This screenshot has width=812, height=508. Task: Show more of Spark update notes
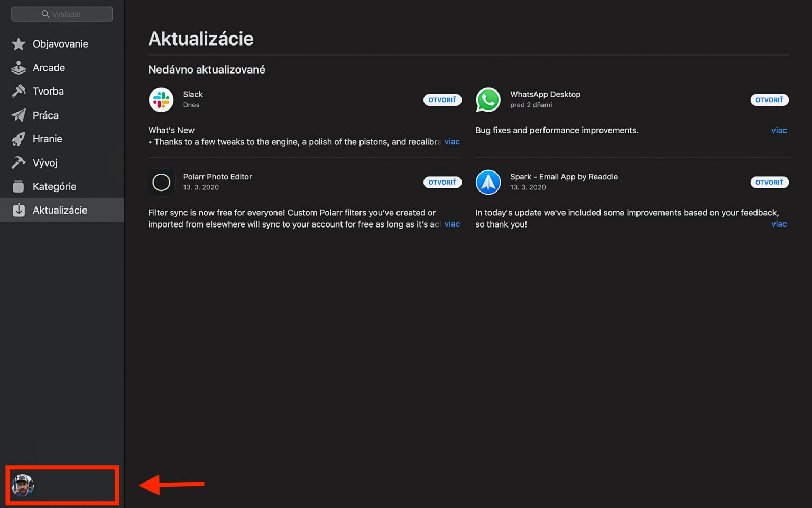tap(779, 224)
